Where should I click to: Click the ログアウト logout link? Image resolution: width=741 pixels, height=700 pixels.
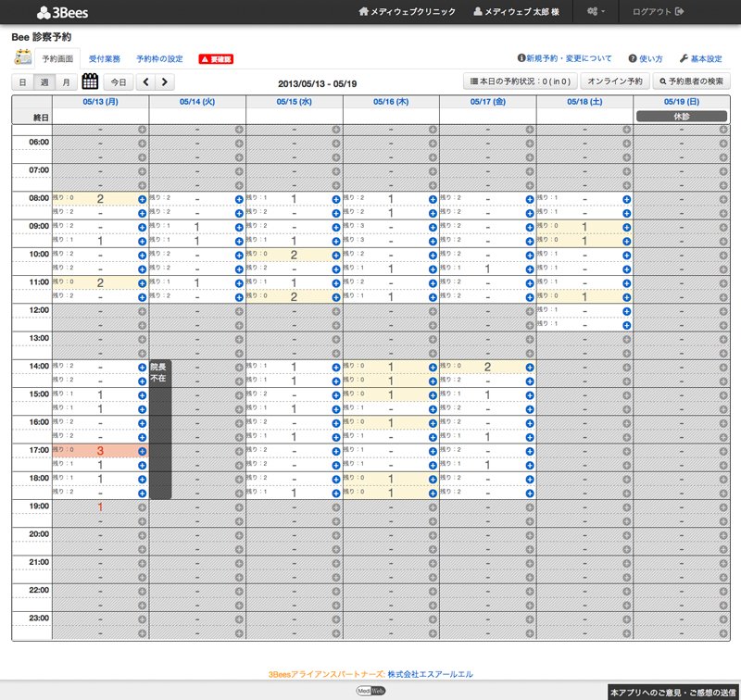658,11
